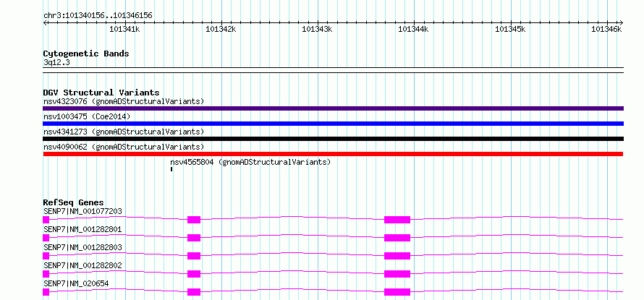Click the widest exon of NM_001282801
The height and width of the screenshot is (300, 644).
pyautogui.click(x=397, y=238)
